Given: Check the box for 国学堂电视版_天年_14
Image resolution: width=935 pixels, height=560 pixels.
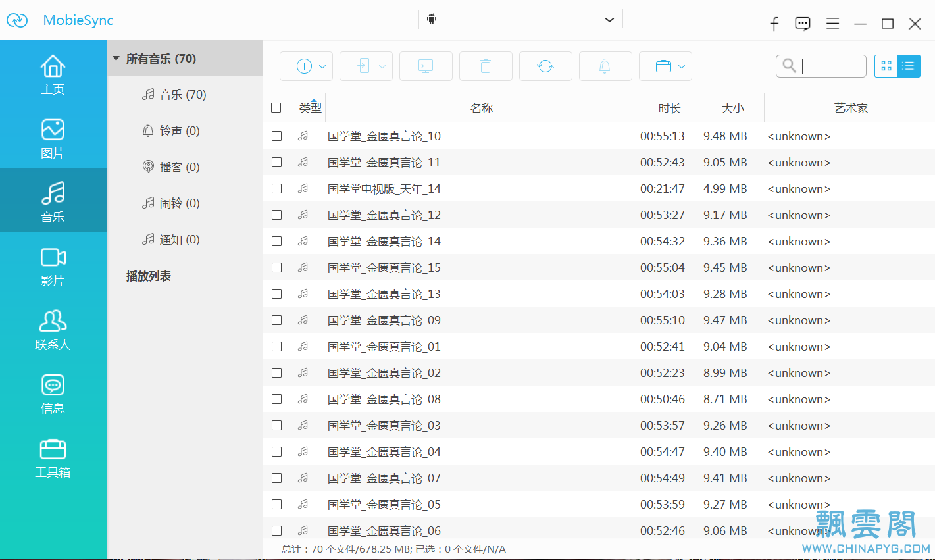Looking at the screenshot, I should [x=276, y=189].
